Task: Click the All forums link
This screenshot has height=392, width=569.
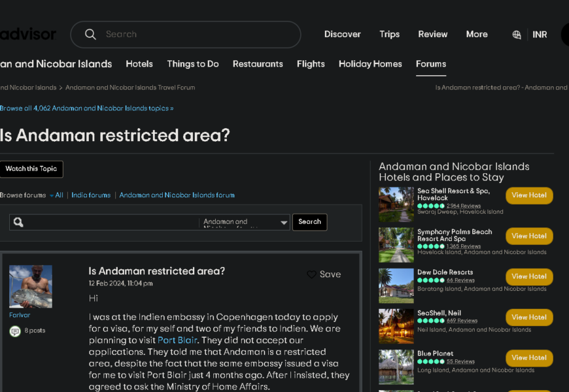Action: point(59,195)
